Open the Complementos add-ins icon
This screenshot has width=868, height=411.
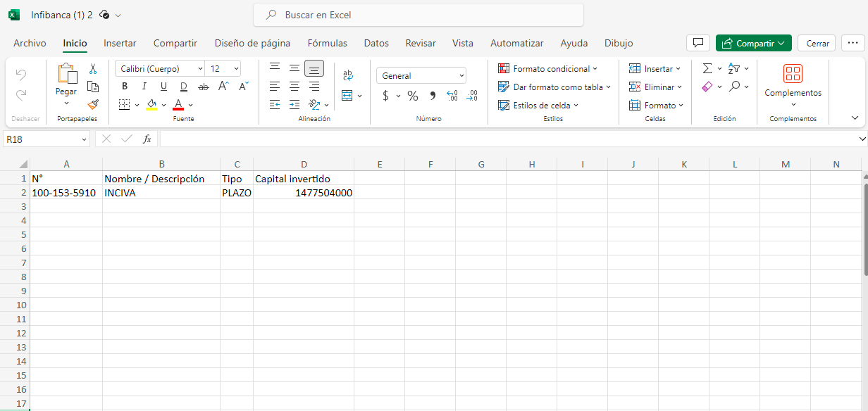(793, 74)
